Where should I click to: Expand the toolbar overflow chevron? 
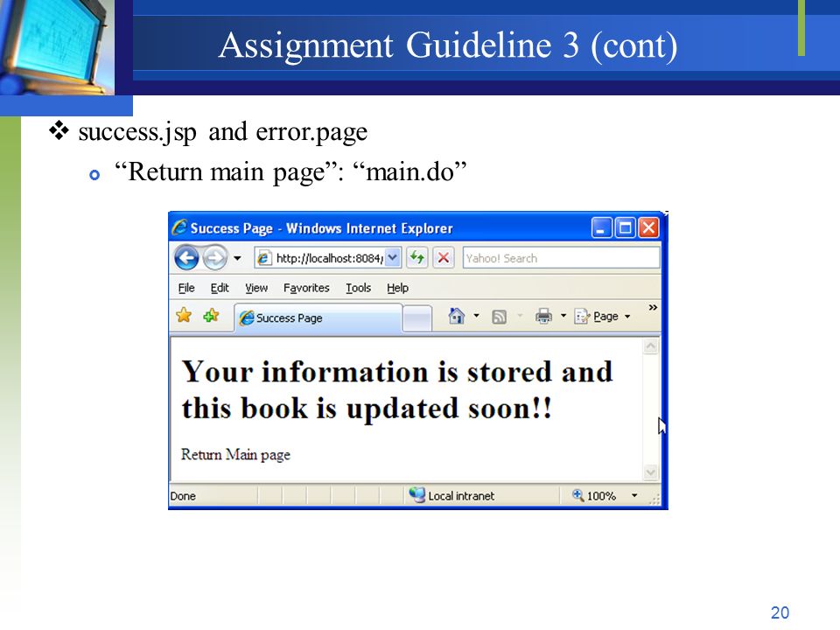click(x=653, y=307)
